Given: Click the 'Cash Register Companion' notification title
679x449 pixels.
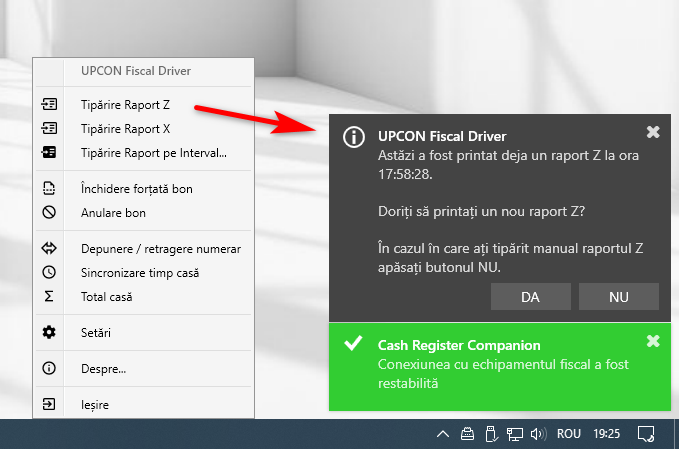Looking at the screenshot, I should (459, 345).
